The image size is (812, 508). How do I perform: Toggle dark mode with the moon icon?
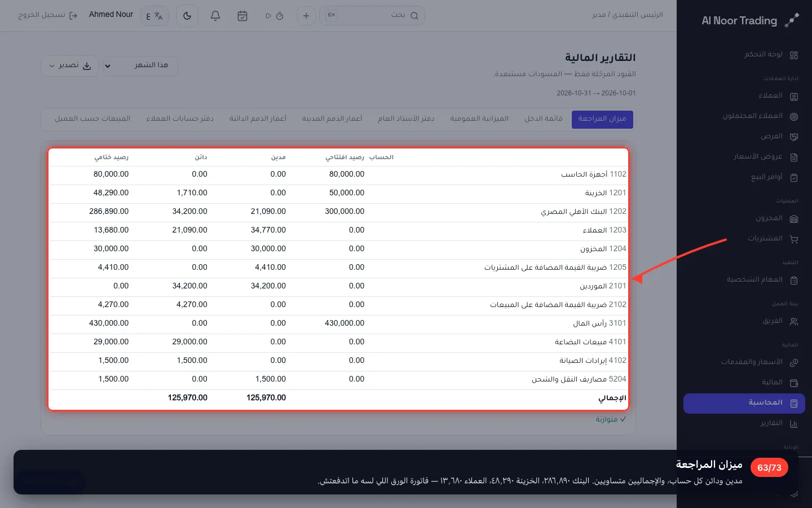[x=187, y=16]
